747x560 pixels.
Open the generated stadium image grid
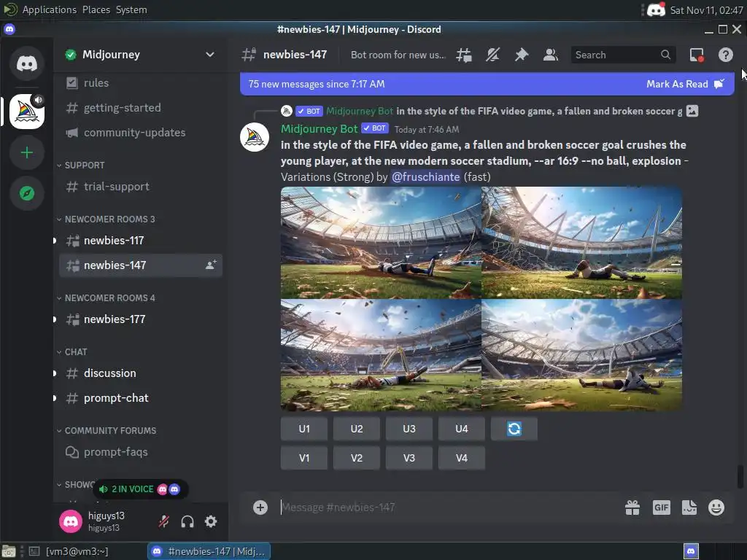click(x=481, y=298)
